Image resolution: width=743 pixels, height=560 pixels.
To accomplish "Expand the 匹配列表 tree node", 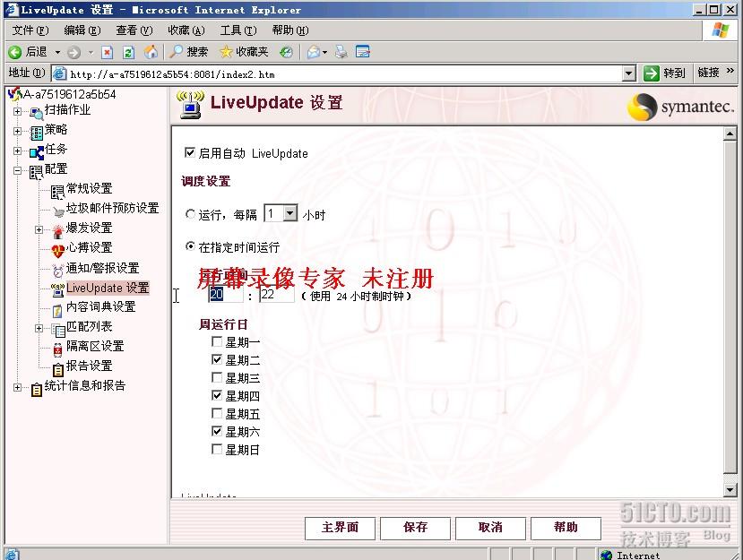I will tap(39, 328).
